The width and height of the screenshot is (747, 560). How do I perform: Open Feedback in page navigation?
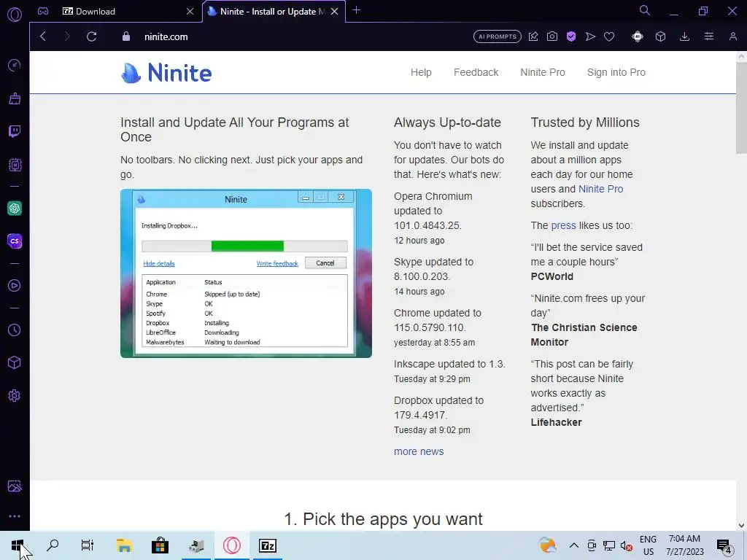click(476, 72)
